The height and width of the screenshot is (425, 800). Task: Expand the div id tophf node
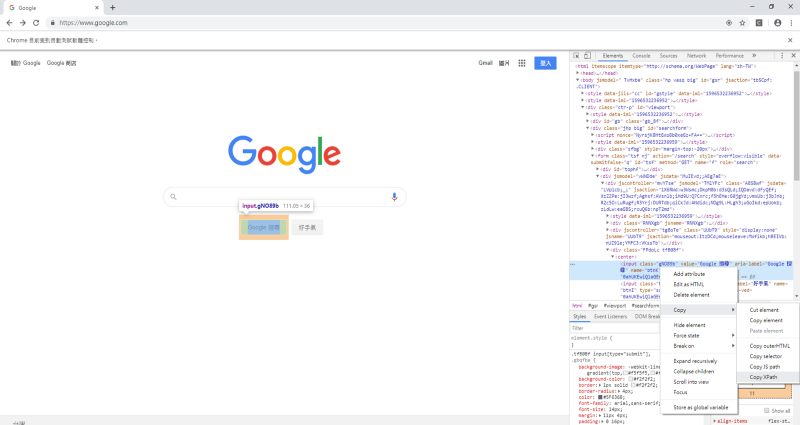point(598,169)
